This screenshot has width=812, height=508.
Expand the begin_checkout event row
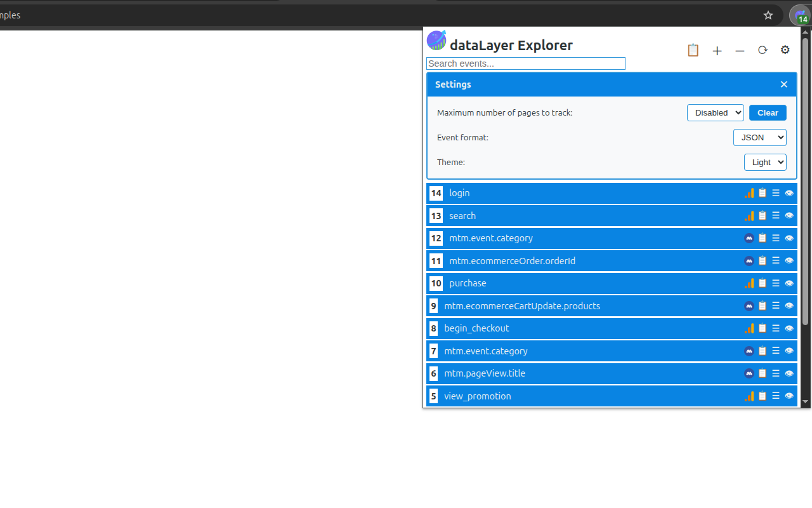tap(612, 328)
